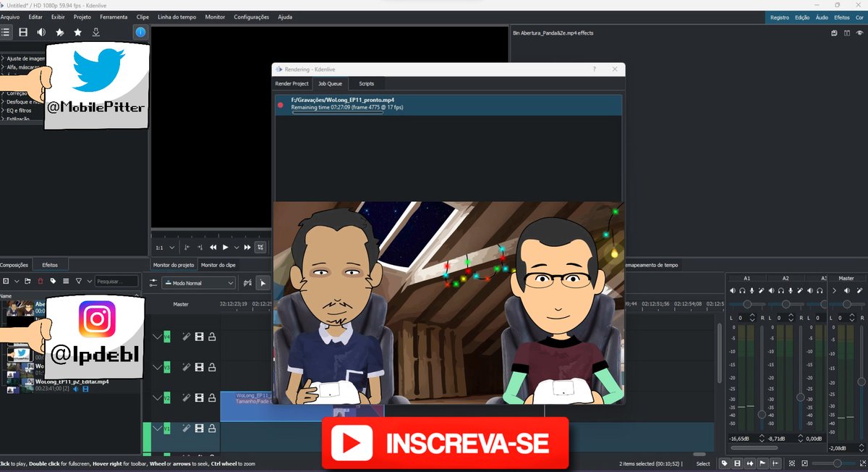868x472 pixels.
Task: Open Projeto menu
Action: [82, 17]
